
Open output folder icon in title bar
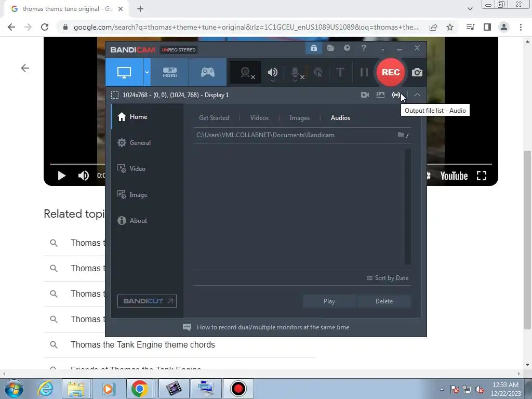[x=330, y=48]
